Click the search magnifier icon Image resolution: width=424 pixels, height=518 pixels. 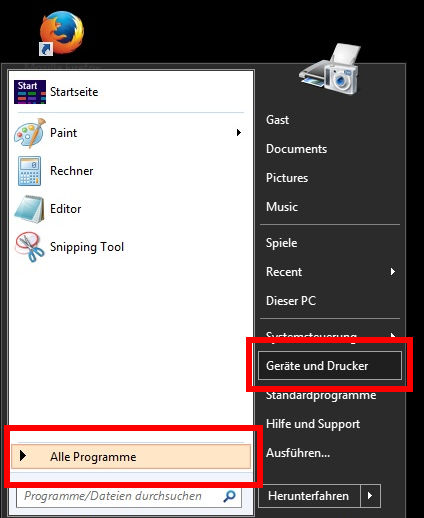click(229, 496)
